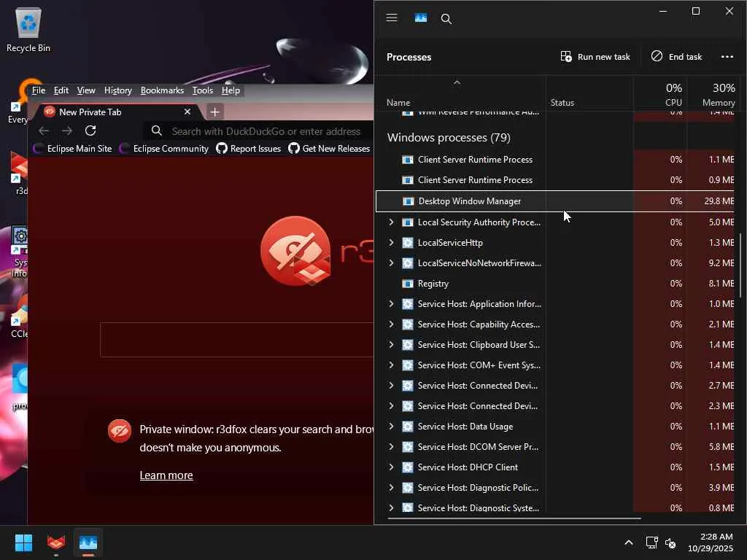Image resolution: width=747 pixels, height=560 pixels.
Task: Sort processes by Memory column
Action: (718, 95)
